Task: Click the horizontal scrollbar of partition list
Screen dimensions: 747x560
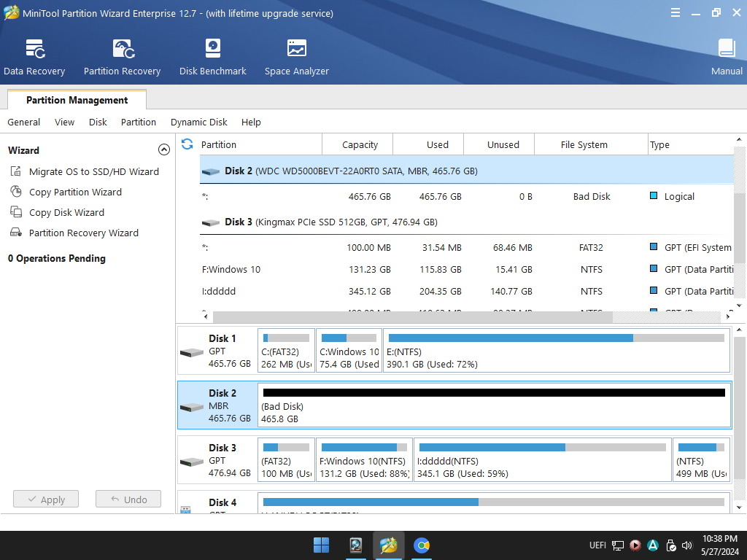Action: click(x=413, y=316)
